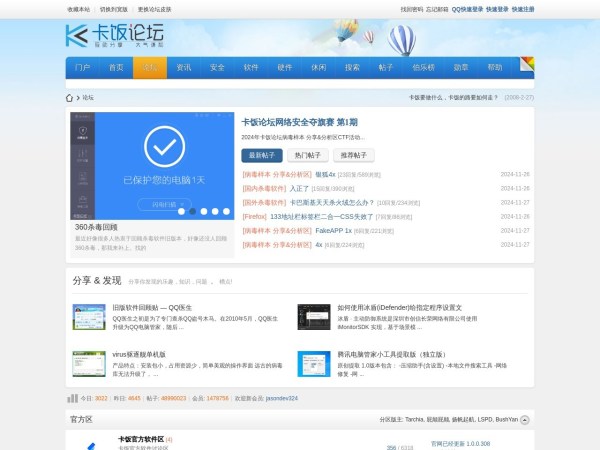Click the statistics bar chart icon
Screen dimensions: 600x450
point(73,398)
